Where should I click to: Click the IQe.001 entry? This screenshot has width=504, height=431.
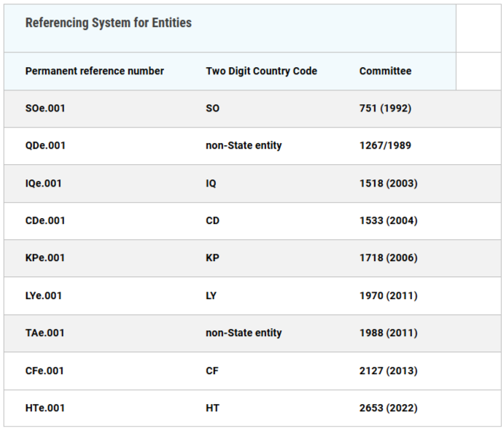coord(43,184)
